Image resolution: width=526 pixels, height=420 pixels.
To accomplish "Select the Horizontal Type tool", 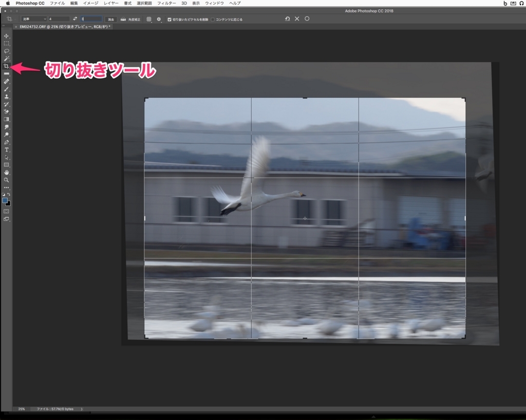I will tap(6, 149).
